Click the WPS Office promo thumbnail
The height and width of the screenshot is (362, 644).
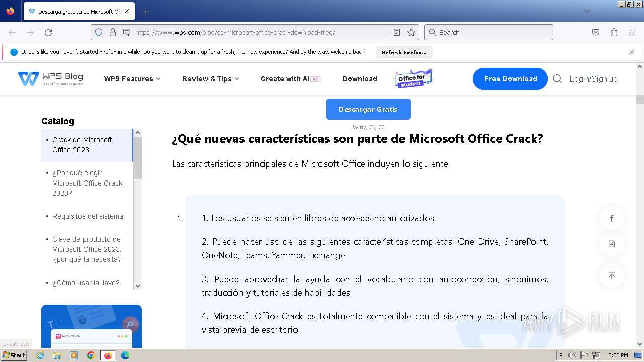(92, 326)
